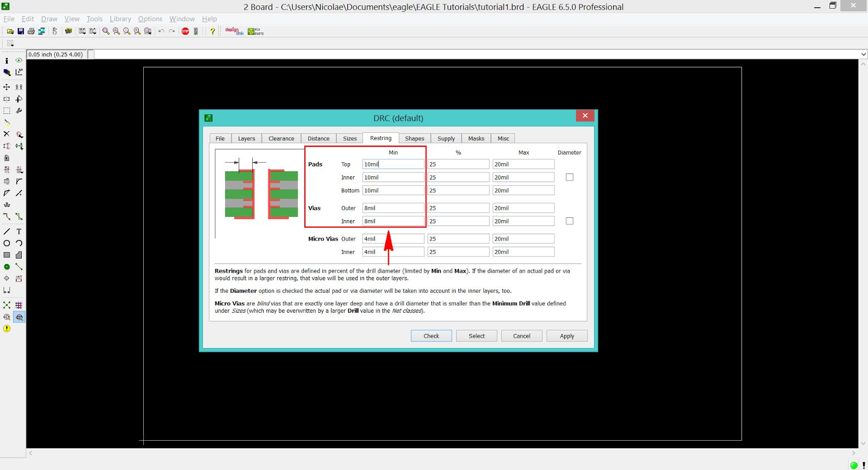
Task: Click the Pads Bottom Min field
Action: [x=393, y=190]
